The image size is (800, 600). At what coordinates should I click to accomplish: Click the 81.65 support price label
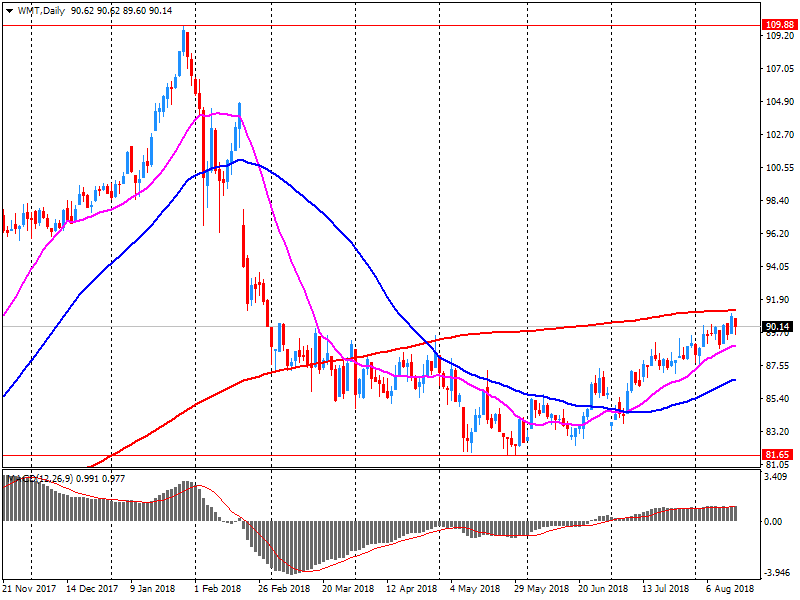click(x=779, y=454)
